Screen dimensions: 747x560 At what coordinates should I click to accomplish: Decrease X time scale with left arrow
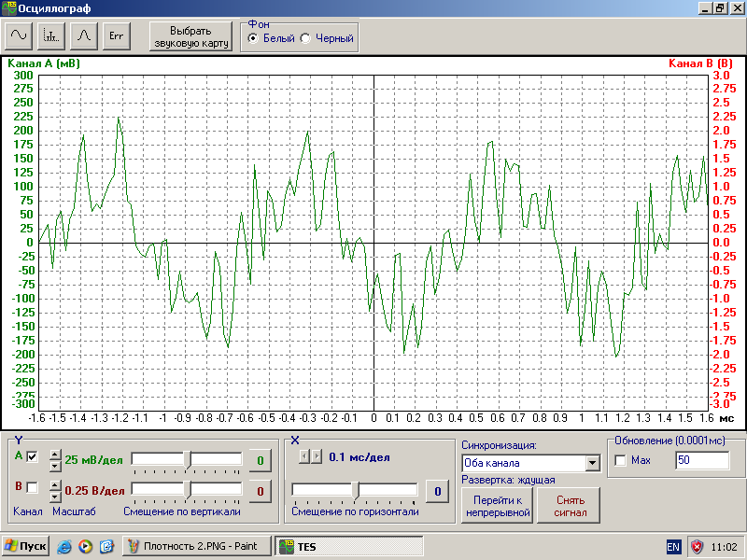pyautogui.click(x=304, y=456)
